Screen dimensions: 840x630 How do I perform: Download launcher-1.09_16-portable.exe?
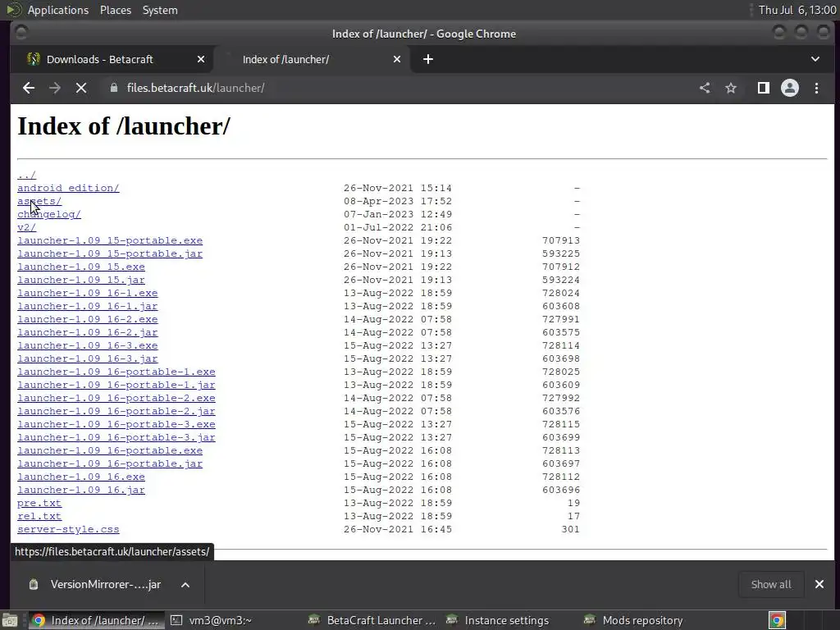[x=110, y=450]
